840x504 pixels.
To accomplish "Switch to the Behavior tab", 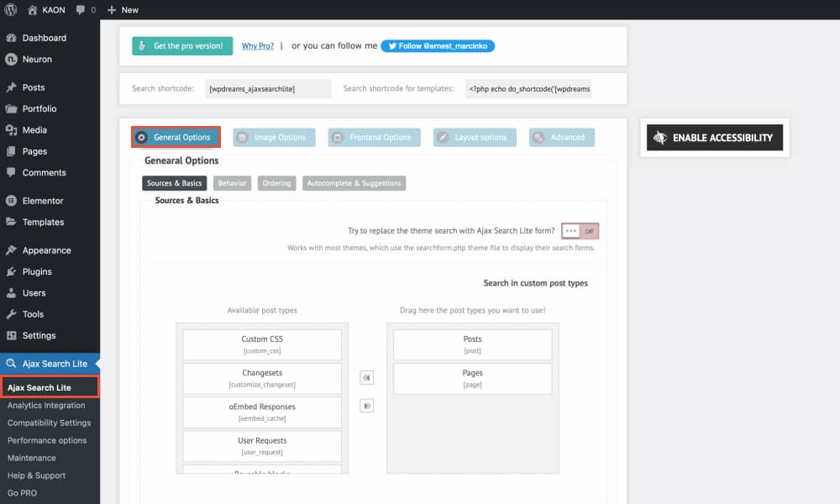I will (x=232, y=183).
